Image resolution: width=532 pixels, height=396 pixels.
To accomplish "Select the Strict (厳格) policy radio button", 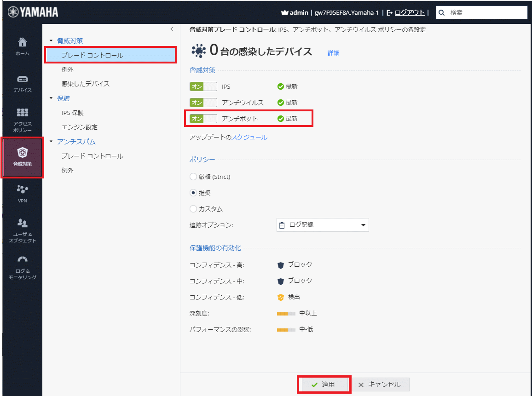I will pos(193,177).
